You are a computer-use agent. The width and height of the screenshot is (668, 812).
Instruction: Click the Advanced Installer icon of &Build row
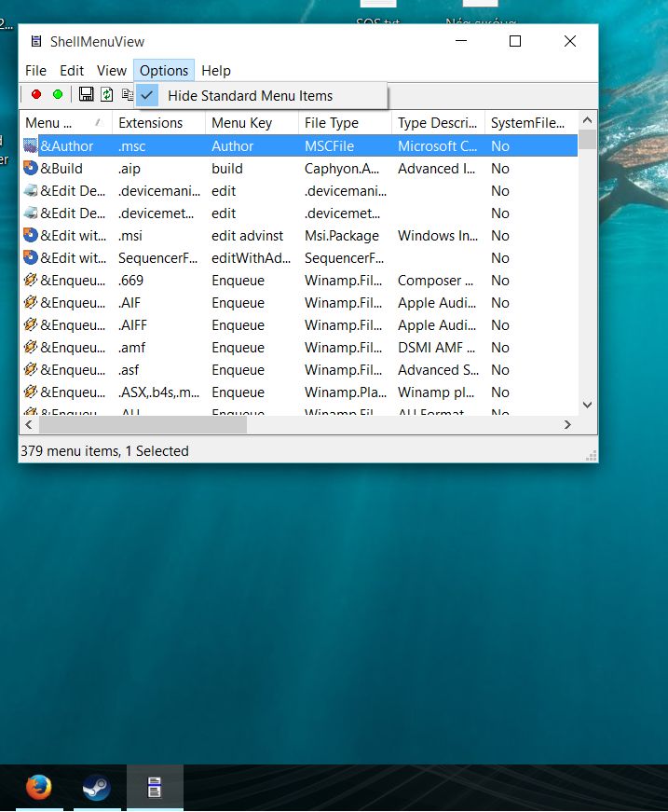[x=31, y=168]
